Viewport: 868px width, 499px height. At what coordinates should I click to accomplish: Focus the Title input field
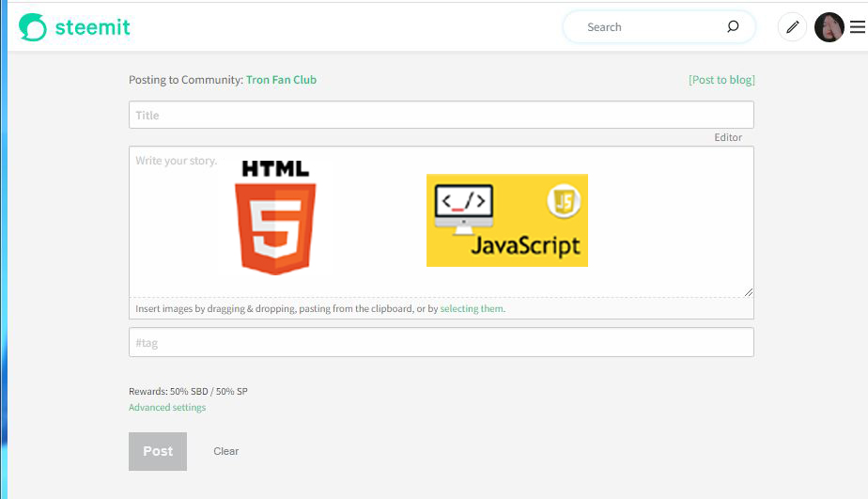tap(442, 115)
